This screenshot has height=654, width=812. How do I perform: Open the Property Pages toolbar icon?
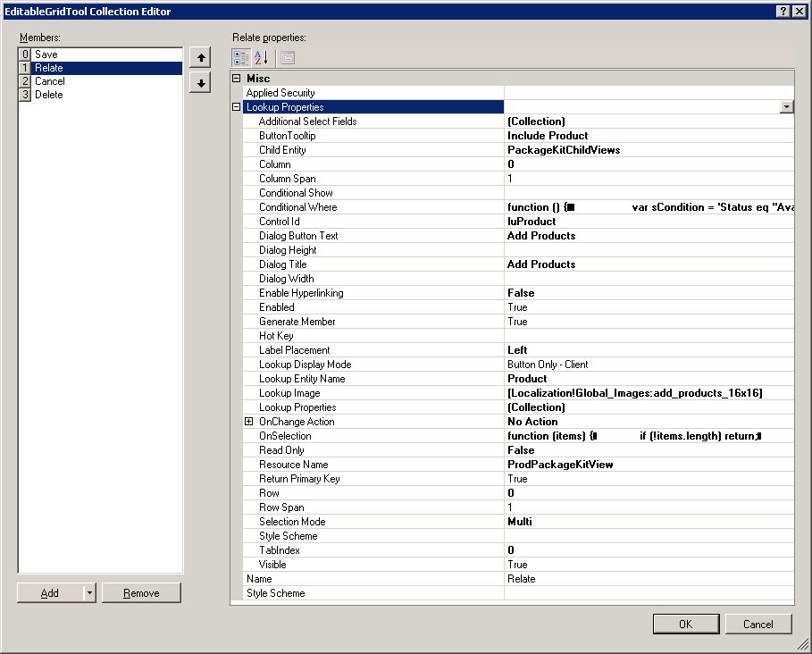point(288,57)
